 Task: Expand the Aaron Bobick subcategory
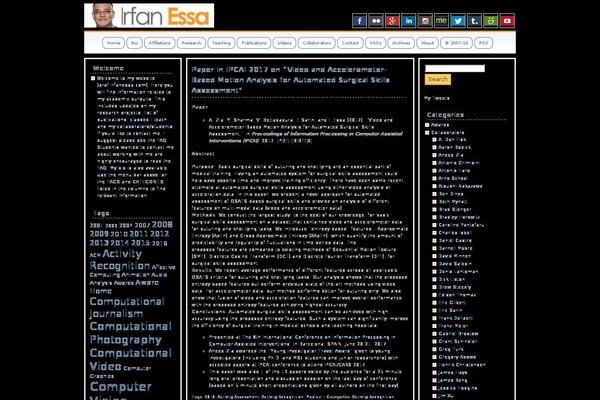click(x=434, y=147)
